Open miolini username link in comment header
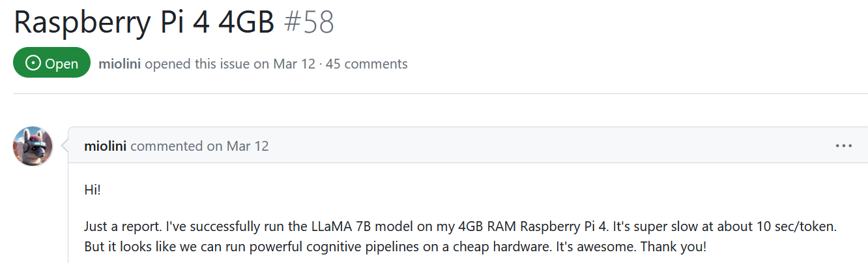This screenshot has height=263, width=868. tap(106, 146)
